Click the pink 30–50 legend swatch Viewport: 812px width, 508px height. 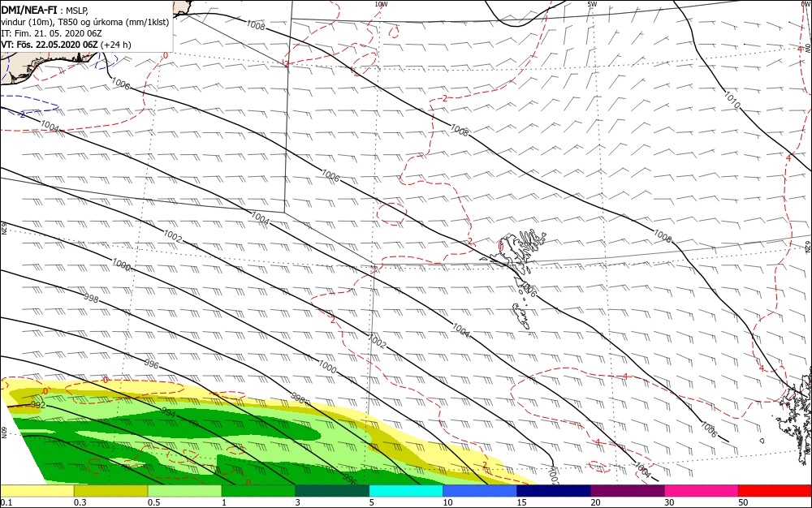coord(702,491)
